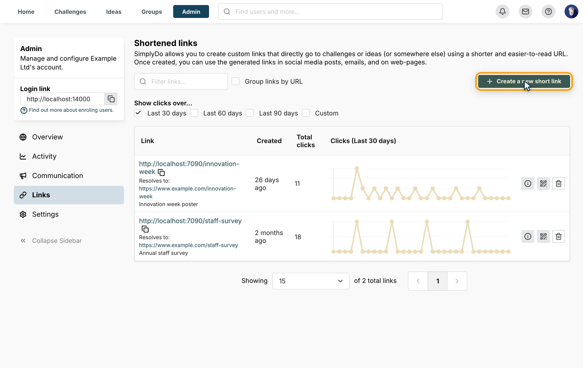Show QR code for staff-survey link
The width and height of the screenshot is (588, 368).
point(543,236)
